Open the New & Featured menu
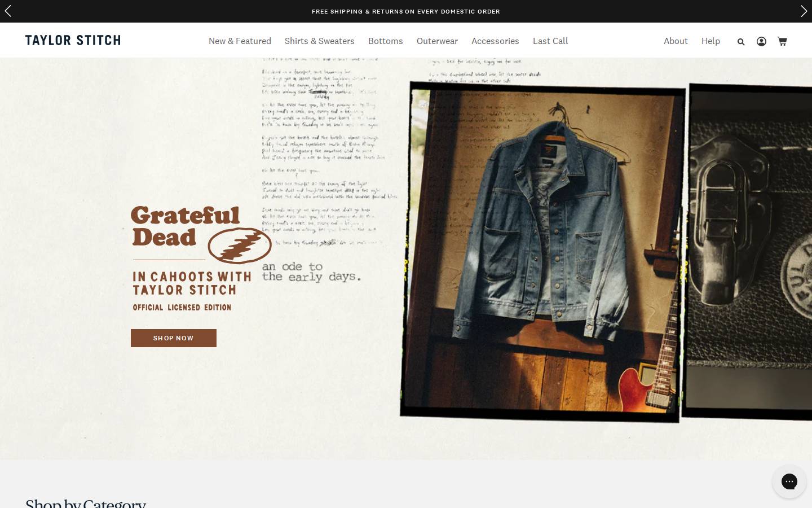The image size is (812, 508). [240, 41]
